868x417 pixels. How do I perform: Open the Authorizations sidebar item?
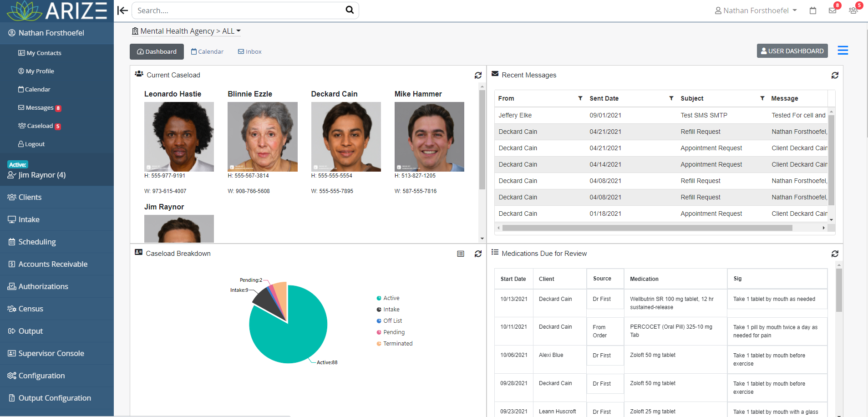click(x=43, y=286)
